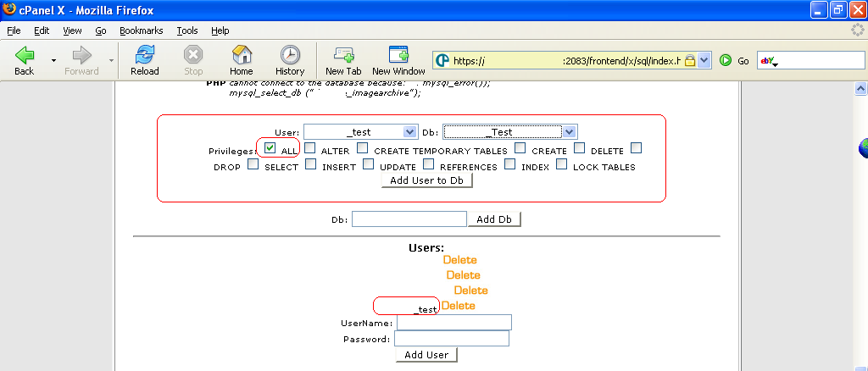Screen dimensions: 868x371
Task: Expand the Forward button history arrow
Action: [x=111, y=60]
